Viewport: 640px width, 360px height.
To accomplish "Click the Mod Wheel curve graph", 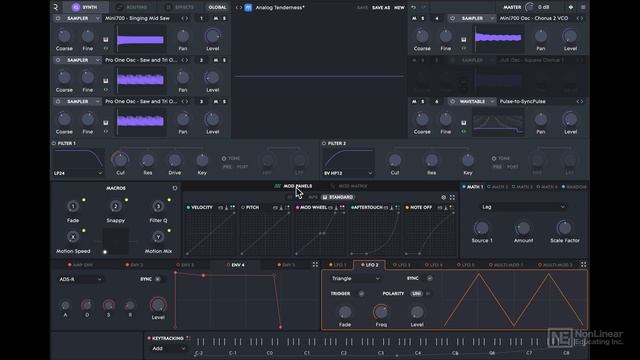I will click(321, 233).
